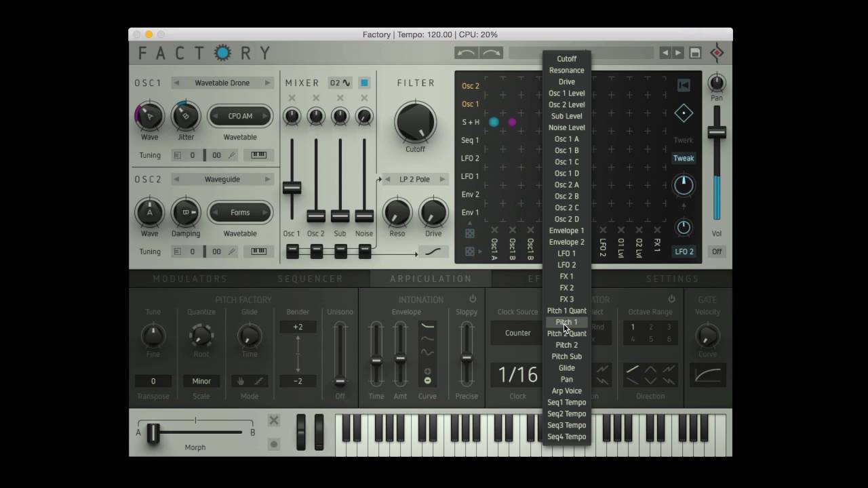
Task: Select the top envelope curve shape
Action: tap(427, 327)
